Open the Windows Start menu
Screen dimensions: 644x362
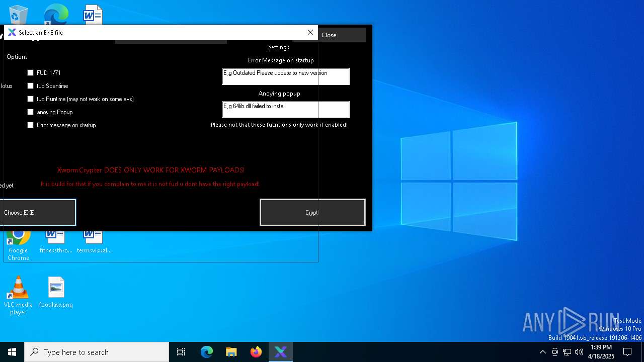[x=12, y=352]
